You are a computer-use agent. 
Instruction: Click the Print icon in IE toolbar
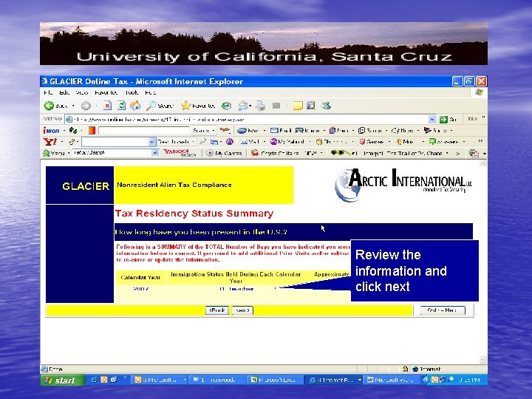(261, 106)
